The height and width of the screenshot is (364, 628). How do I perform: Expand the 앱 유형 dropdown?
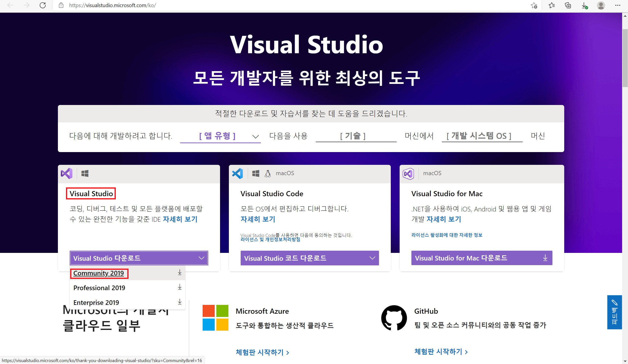[220, 136]
